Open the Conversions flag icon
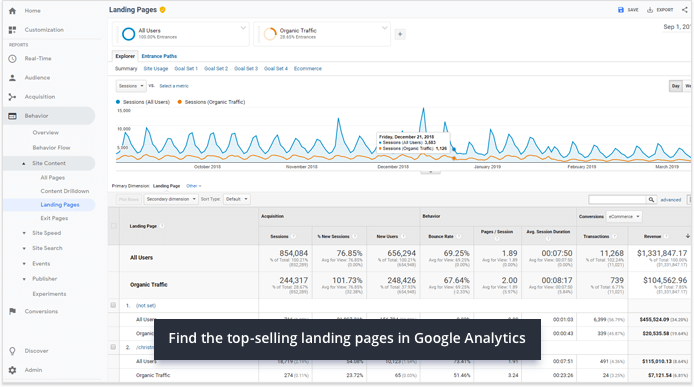 (x=12, y=311)
